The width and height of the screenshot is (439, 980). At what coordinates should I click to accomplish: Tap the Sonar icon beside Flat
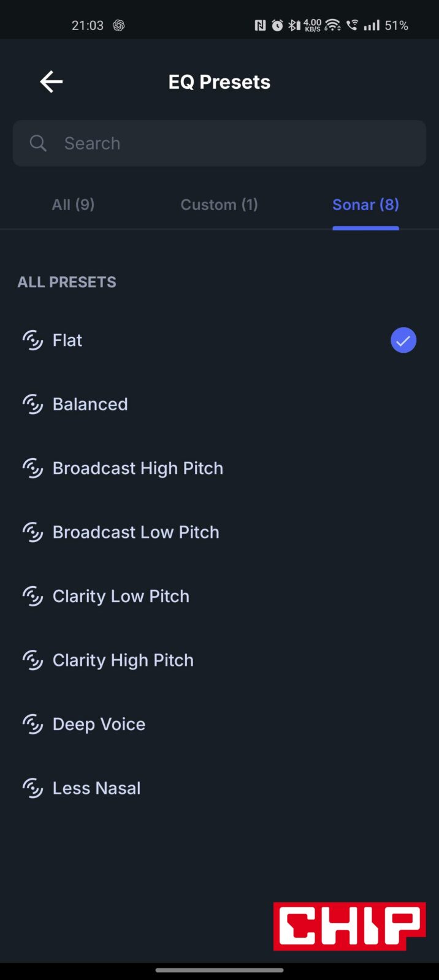coord(33,340)
